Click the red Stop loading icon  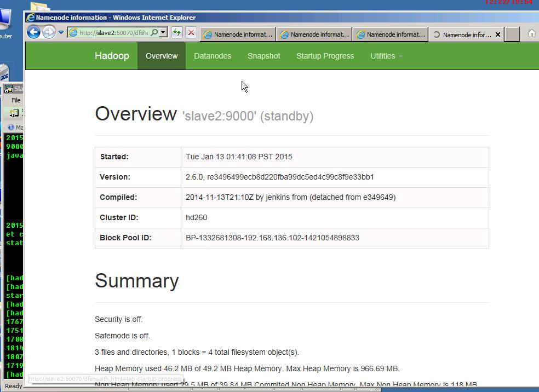coord(191,32)
